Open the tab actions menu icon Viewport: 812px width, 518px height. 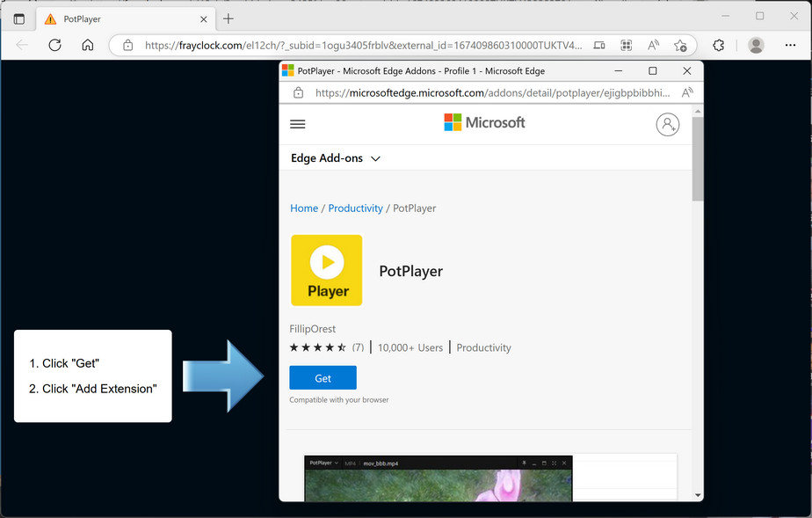(x=19, y=19)
